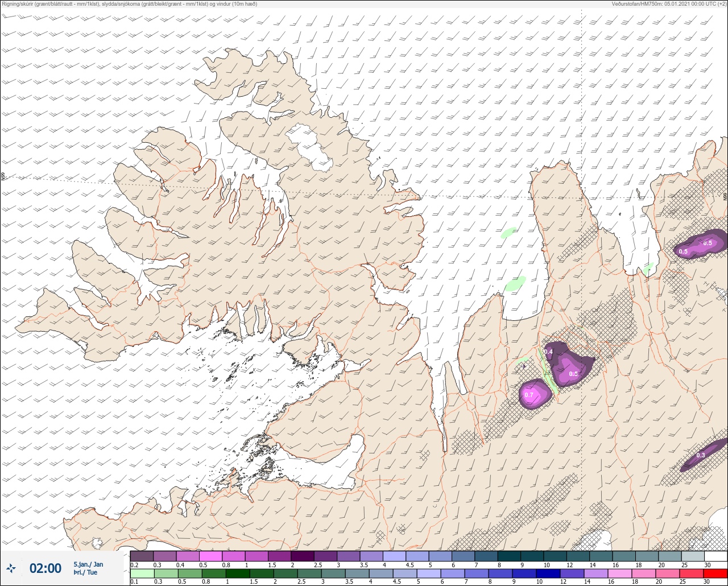
Task: Click the 0.7 snowfall value on the map
Action: point(529,395)
